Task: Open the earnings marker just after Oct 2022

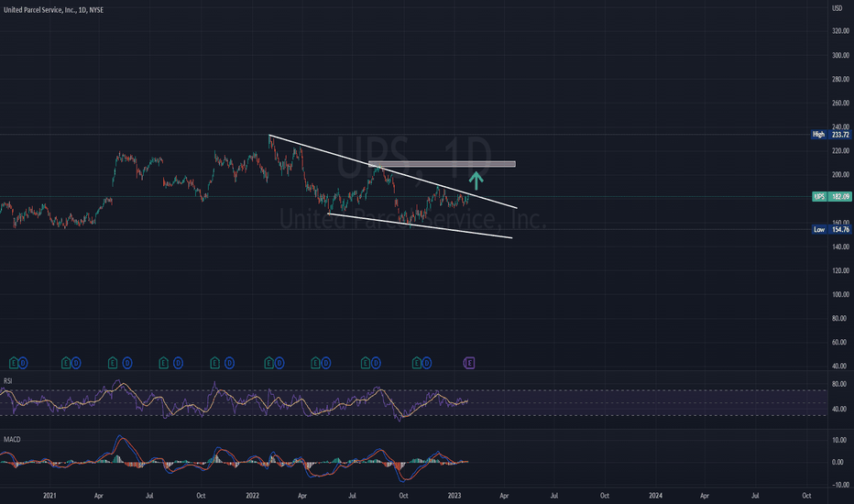Action: point(417,363)
